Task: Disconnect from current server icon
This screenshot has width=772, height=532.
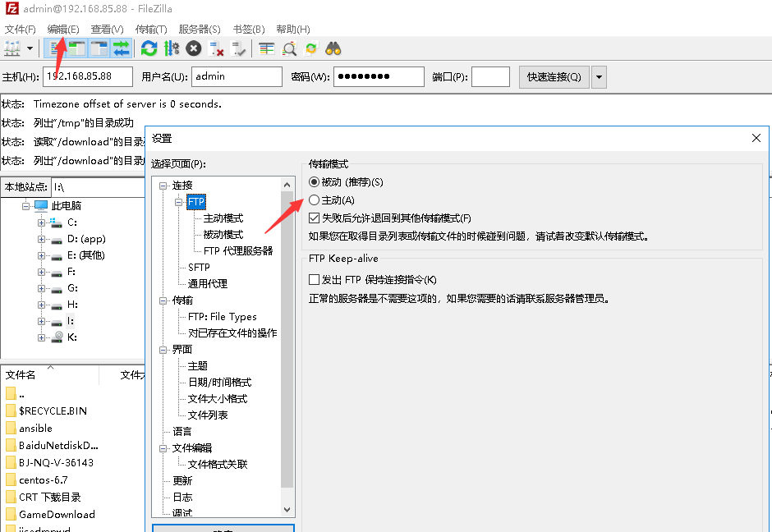Action: pos(216,48)
